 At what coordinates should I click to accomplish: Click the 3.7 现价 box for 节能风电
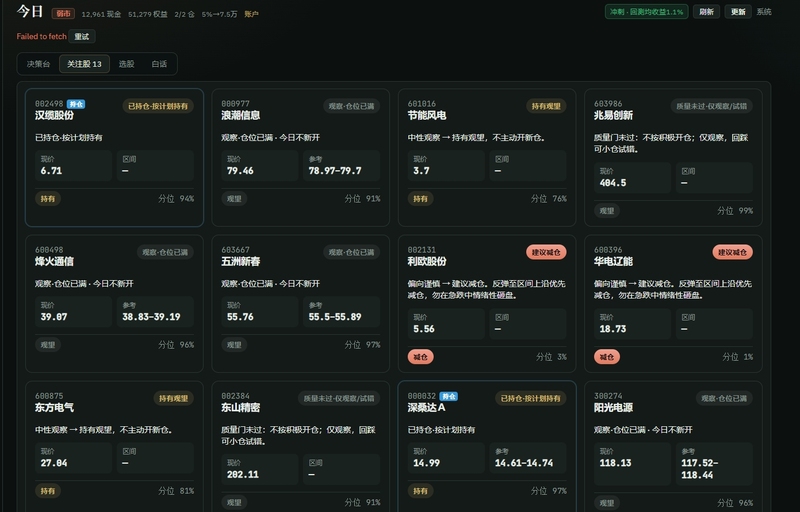click(446, 166)
